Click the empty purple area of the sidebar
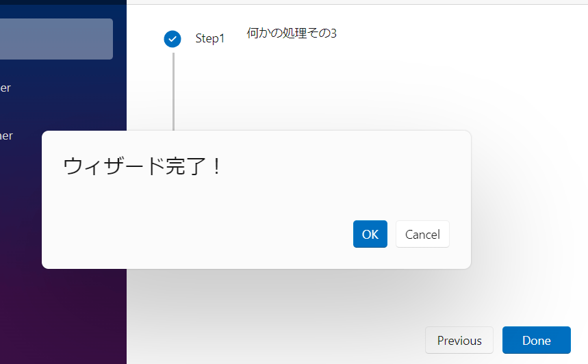 click(63, 315)
